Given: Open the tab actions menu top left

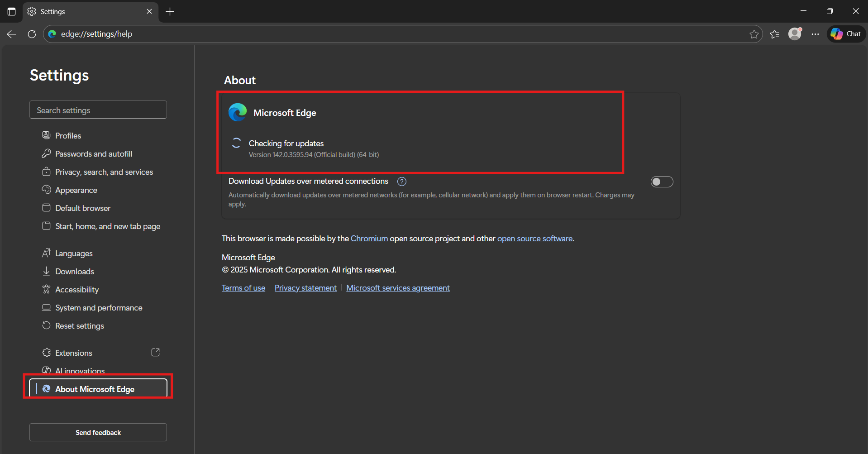Looking at the screenshot, I should coord(11,11).
